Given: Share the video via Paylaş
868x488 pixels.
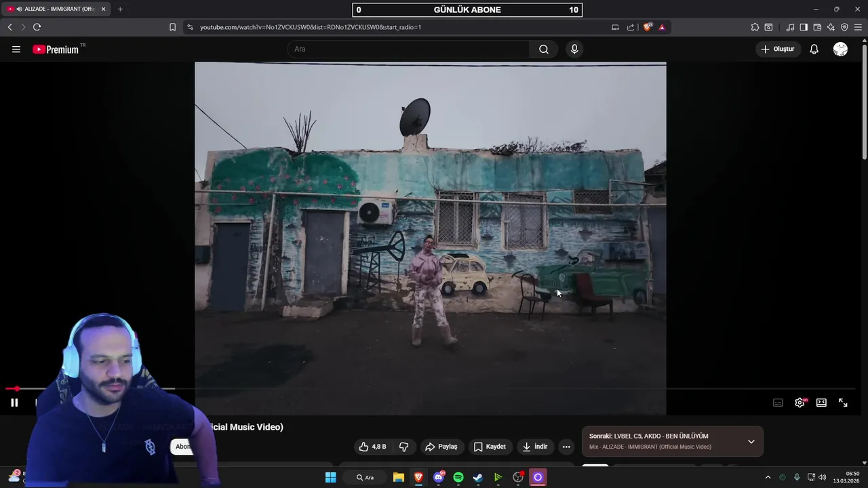Looking at the screenshot, I should click(x=441, y=447).
